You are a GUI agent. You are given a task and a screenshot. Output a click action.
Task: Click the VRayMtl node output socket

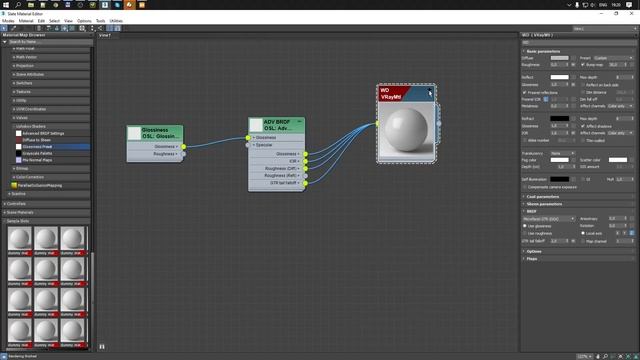439,123
